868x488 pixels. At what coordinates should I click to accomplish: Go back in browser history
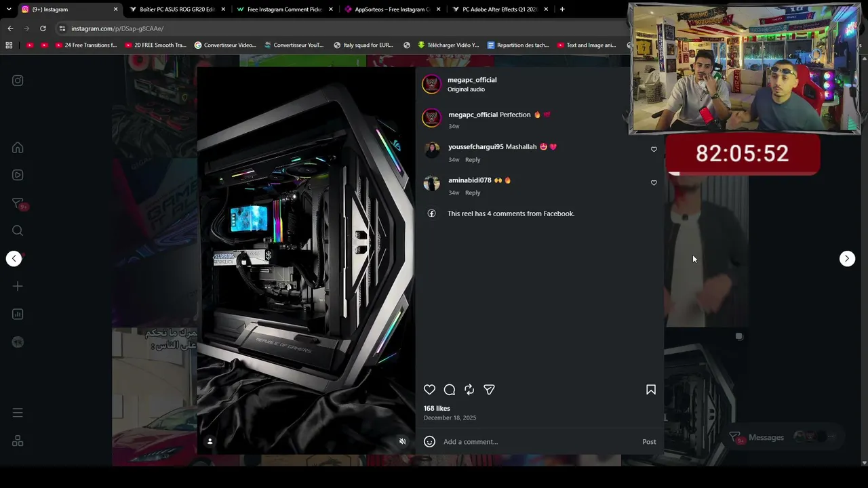pos(10,28)
